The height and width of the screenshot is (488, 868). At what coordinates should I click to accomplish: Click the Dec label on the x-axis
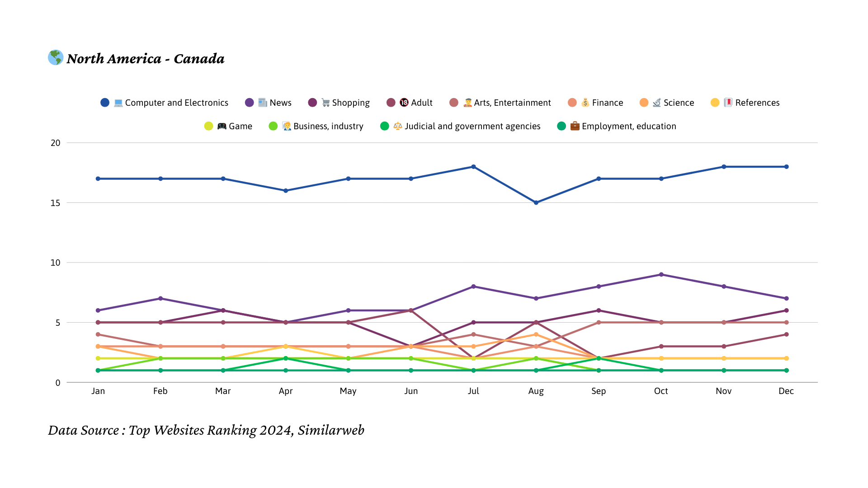click(x=786, y=391)
